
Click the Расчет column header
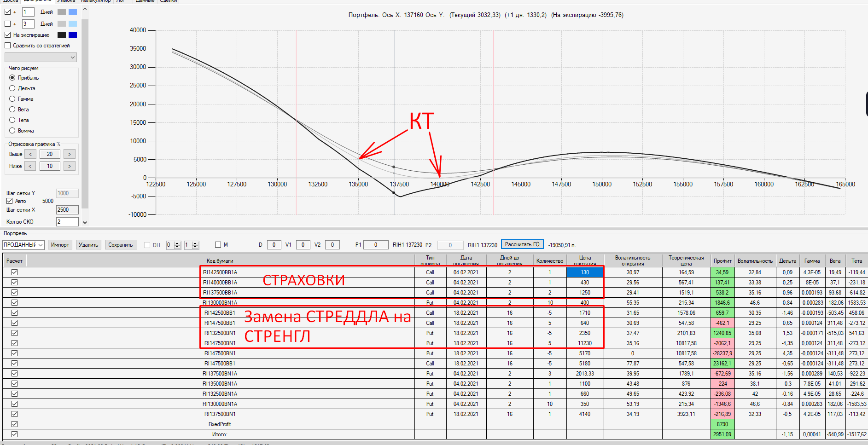point(15,261)
